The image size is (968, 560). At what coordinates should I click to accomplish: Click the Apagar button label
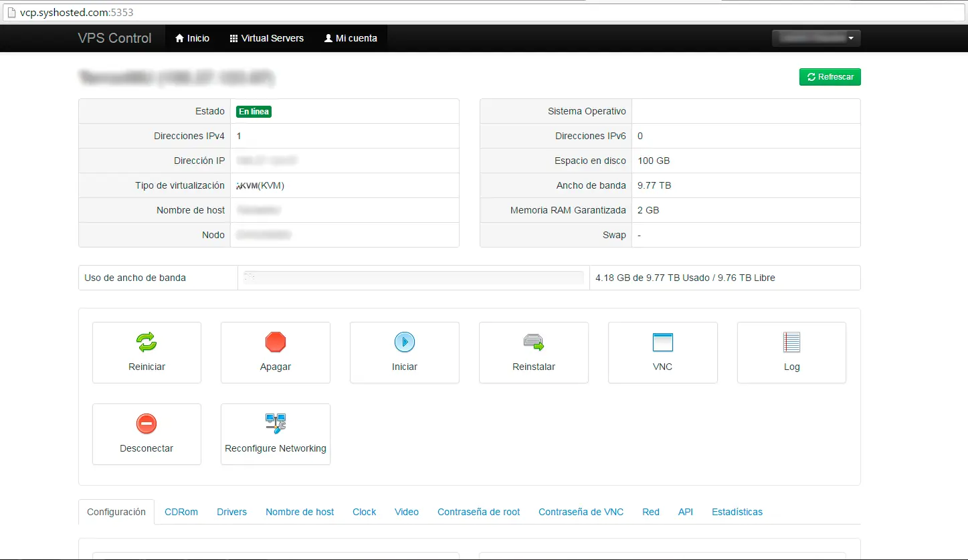276,367
